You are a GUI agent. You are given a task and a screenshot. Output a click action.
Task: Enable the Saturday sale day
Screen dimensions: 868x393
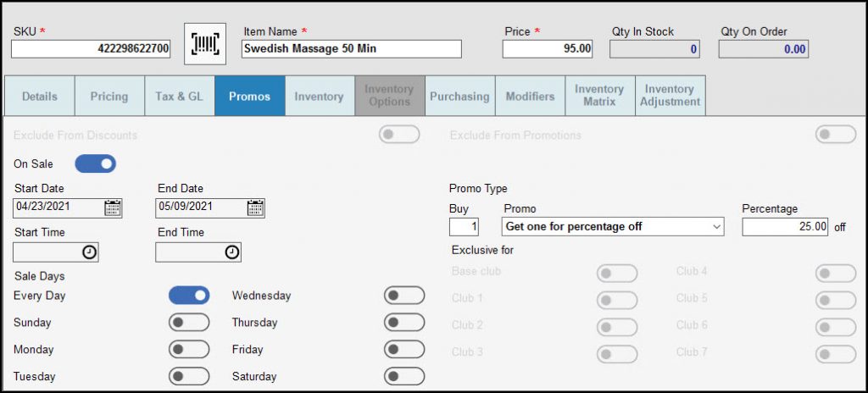coord(404,376)
